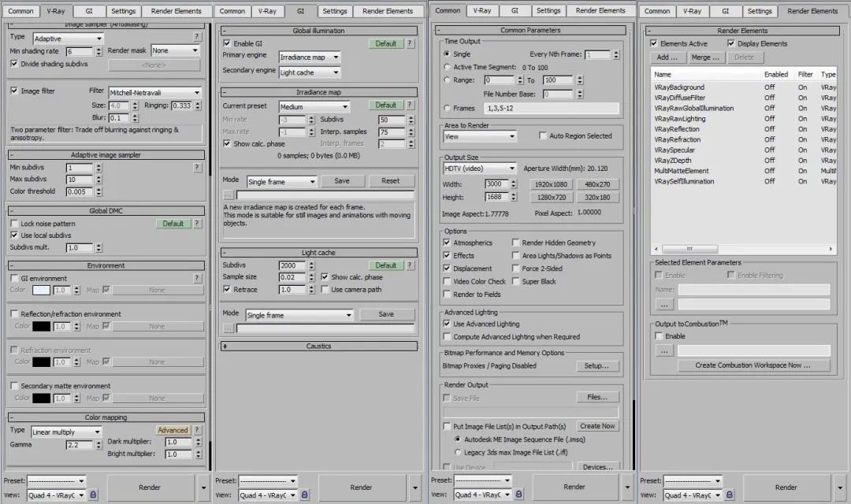
Task: Click browse button in Selected Element Parameters
Action: [x=663, y=304]
